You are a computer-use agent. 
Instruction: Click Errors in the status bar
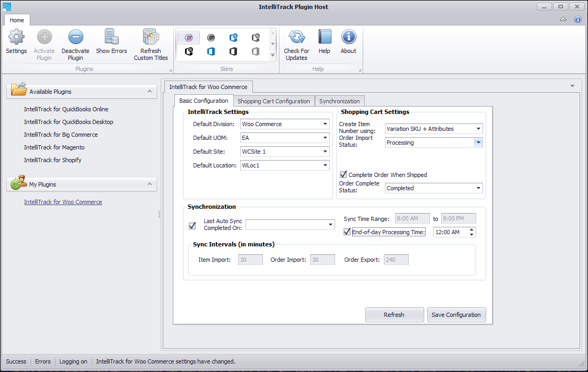(x=43, y=361)
